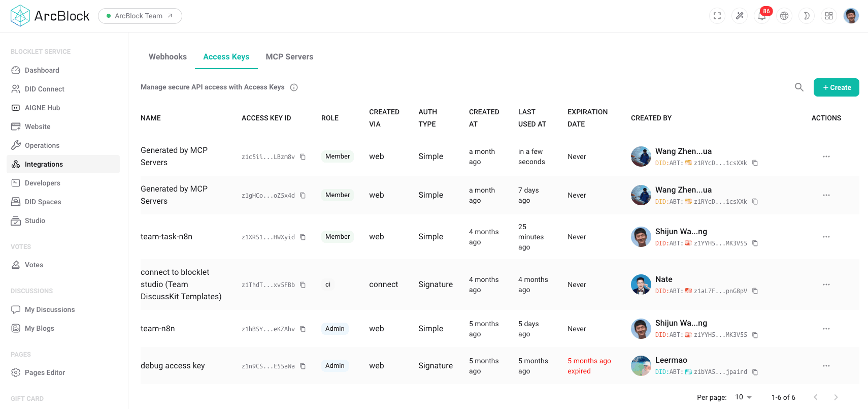
Task: Click the 'ci' role badge
Action: coord(328,285)
